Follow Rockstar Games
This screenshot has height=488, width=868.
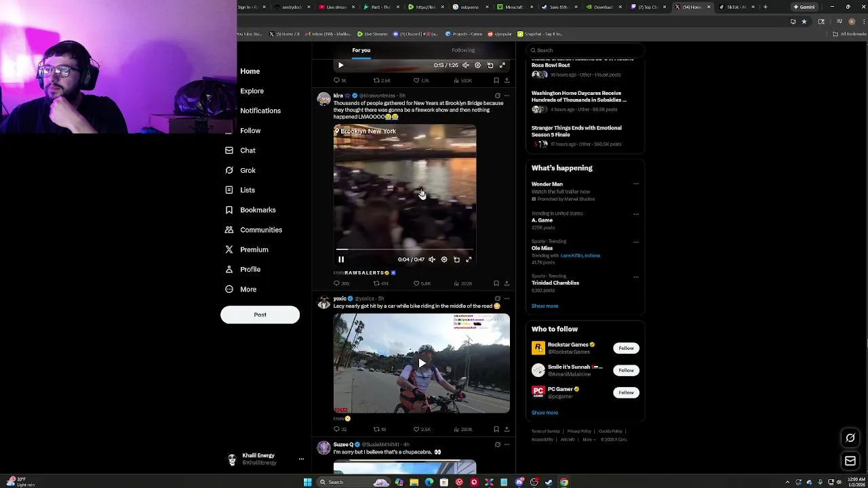(626, 348)
